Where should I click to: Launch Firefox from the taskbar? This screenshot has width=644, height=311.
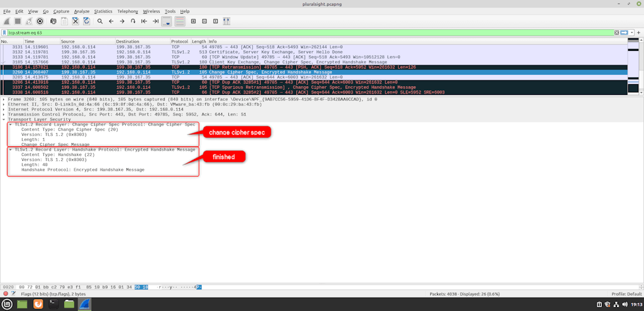pos(38,305)
